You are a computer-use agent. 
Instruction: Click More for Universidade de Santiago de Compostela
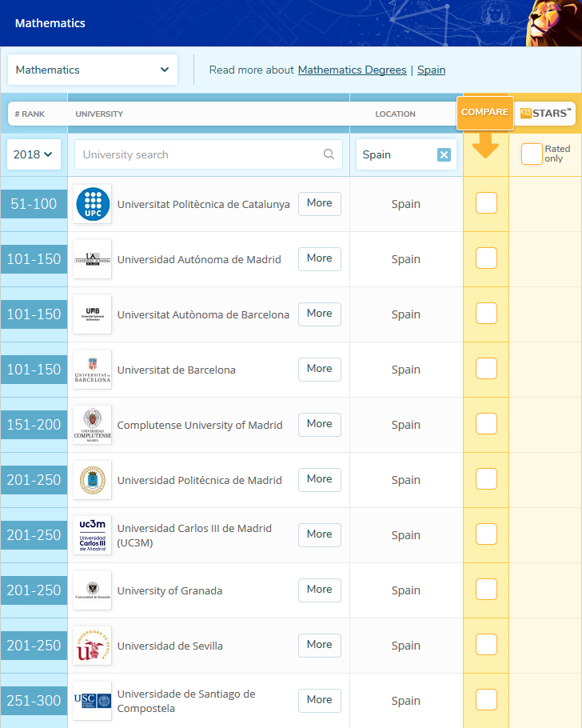point(320,701)
